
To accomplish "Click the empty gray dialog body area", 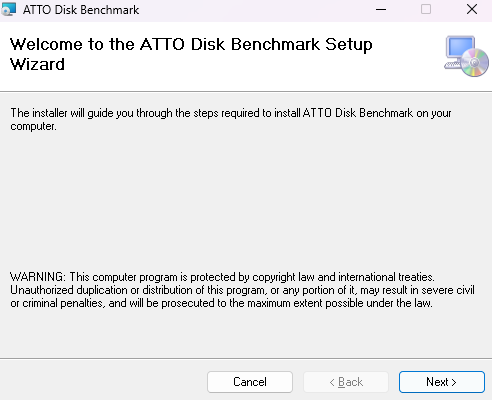I will (246, 200).
